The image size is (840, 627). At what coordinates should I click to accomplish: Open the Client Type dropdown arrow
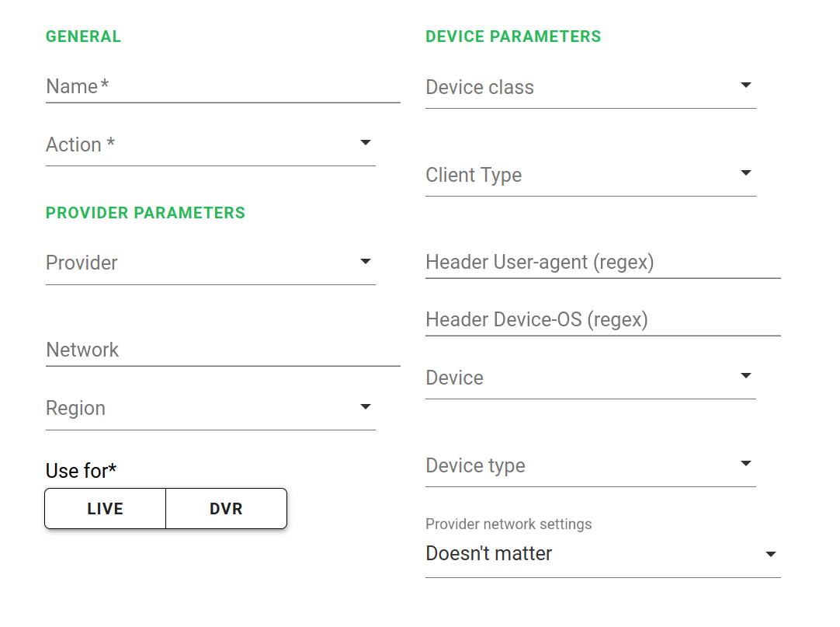pyautogui.click(x=746, y=172)
